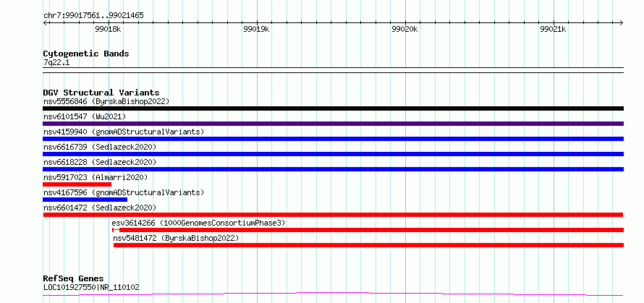Image resolution: width=644 pixels, height=303 pixels.
Task: Open variant label nsv6618228 (Sedlazeck2020)
Action: click(x=100, y=162)
